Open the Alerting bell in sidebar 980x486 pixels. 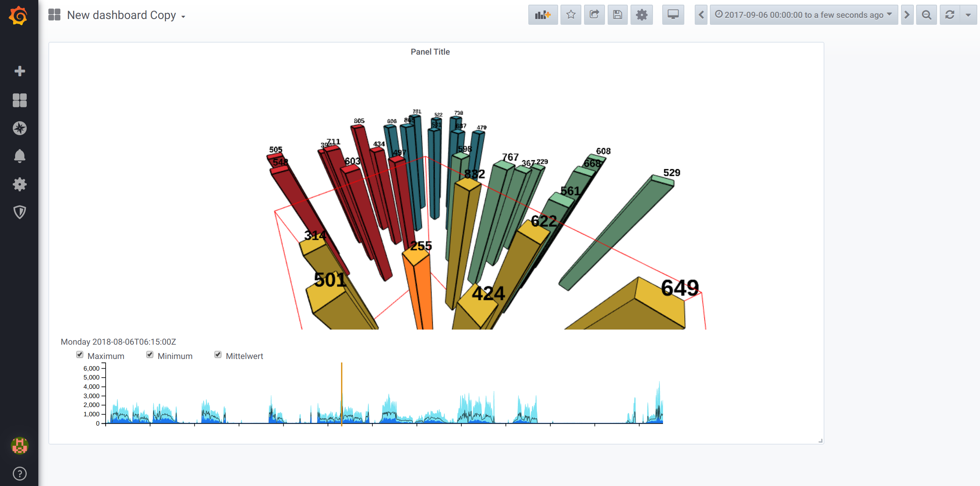19,156
